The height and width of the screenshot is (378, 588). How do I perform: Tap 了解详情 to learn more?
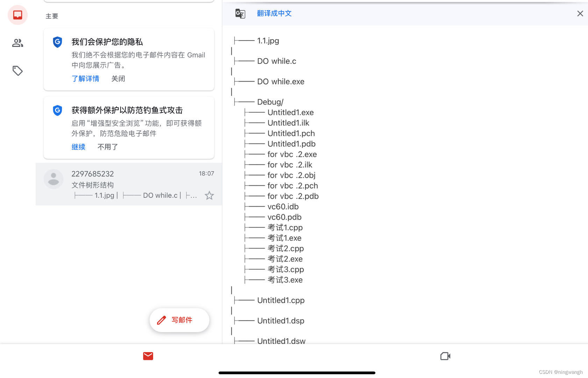[85, 78]
